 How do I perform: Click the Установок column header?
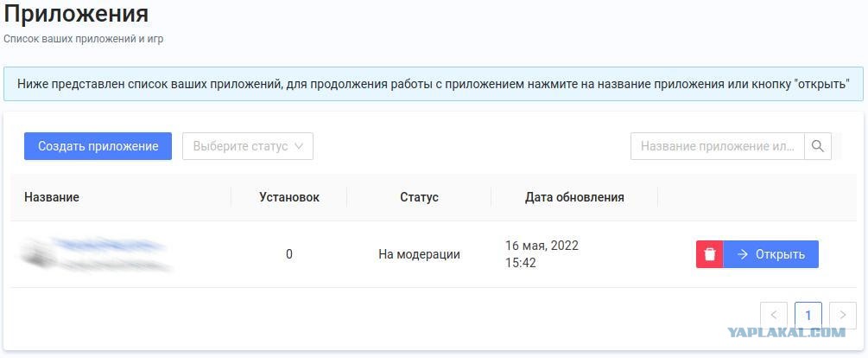289,197
